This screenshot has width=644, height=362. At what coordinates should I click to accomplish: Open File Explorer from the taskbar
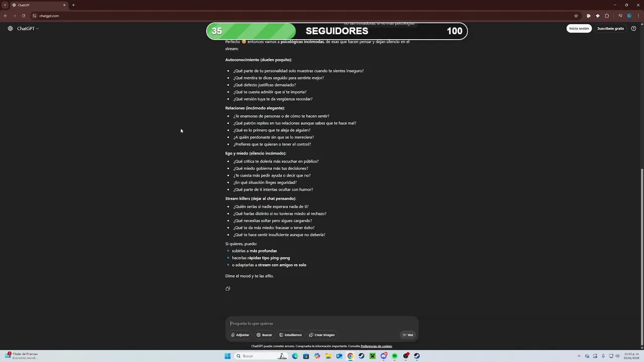coord(328,356)
